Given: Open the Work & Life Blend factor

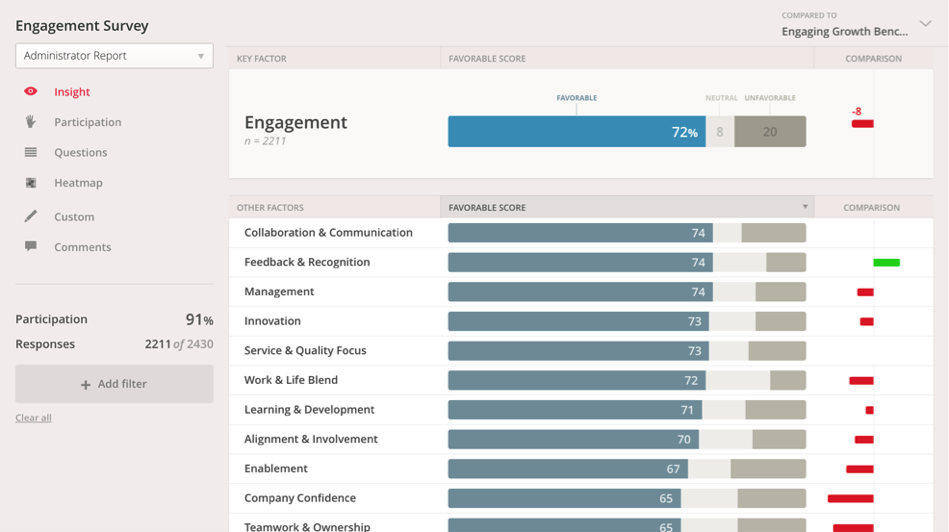Looking at the screenshot, I should click(291, 380).
